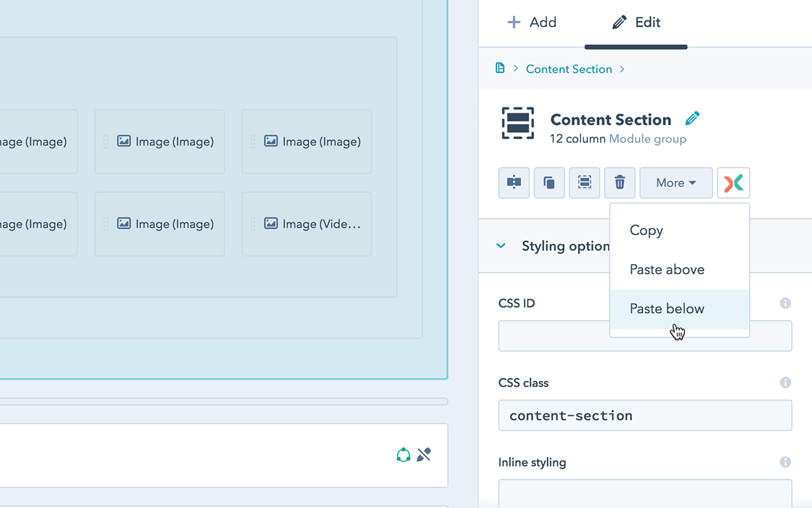Click the CSS class input field
Screen dimensions: 812x508
[645, 416]
